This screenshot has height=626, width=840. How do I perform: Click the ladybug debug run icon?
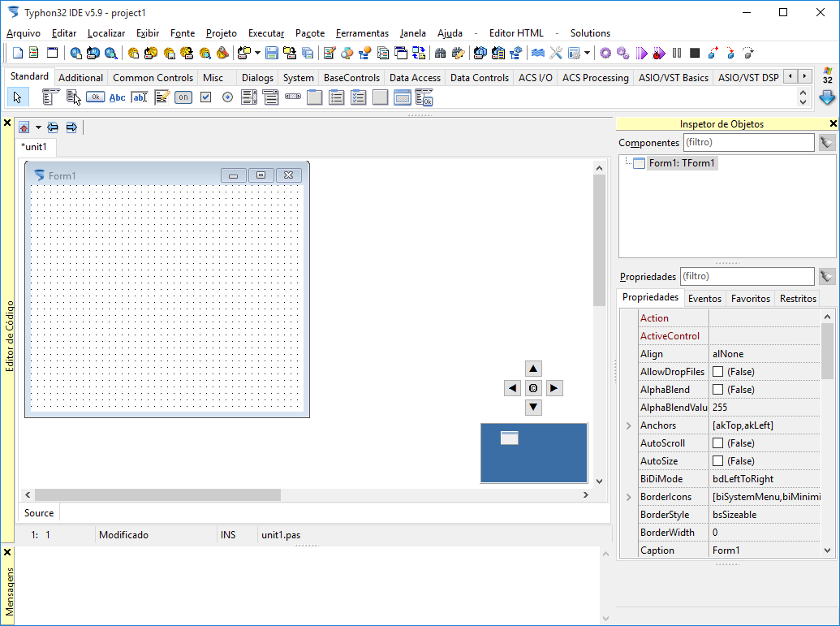[x=659, y=53]
